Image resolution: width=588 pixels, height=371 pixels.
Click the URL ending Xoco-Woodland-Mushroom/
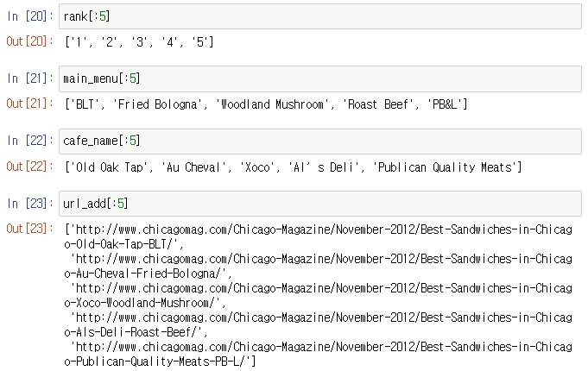(x=319, y=296)
